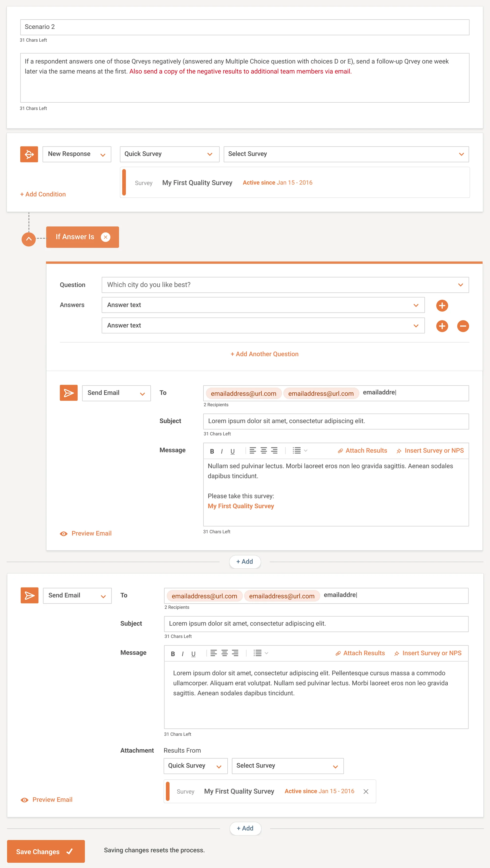The height and width of the screenshot is (868, 490).
Task: Click the My First Quality Survey link in message
Action: tap(241, 506)
